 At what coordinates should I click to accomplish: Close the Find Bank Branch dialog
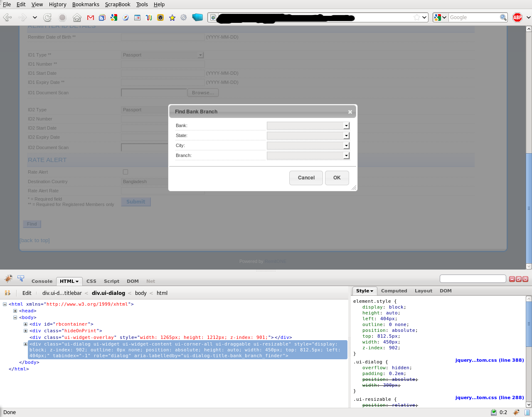coord(350,112)
